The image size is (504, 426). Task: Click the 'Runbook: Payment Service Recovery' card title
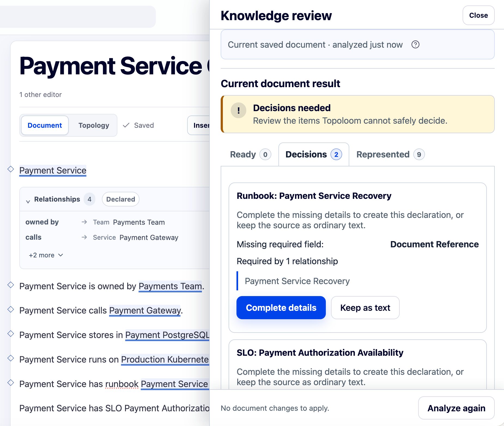pyautogui.click(x=314, y=196)
